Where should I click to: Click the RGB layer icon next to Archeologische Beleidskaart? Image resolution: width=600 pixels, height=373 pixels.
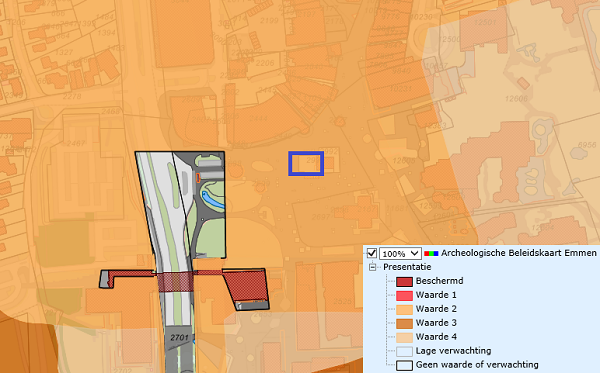pyautogui.click(x=431, y=253)
